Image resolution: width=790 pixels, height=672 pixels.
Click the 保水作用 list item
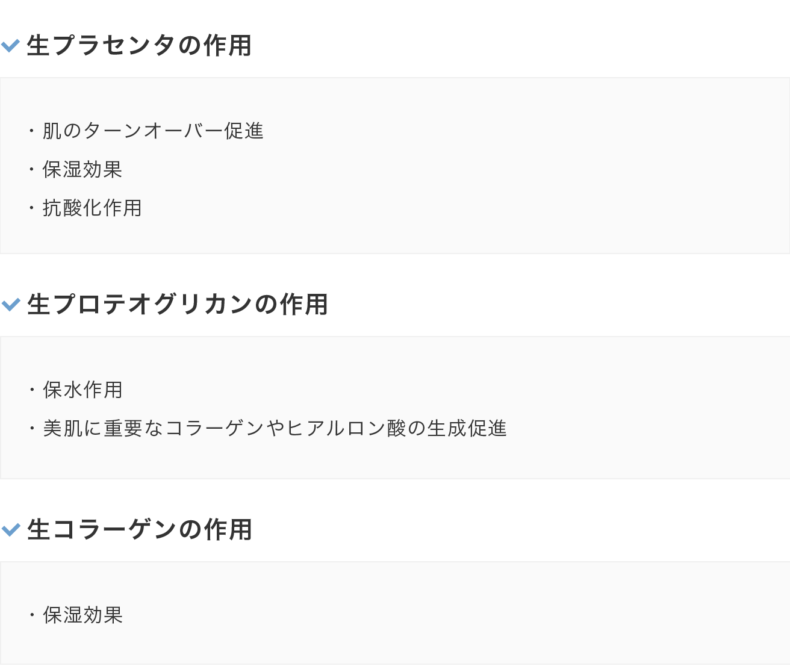82,390
